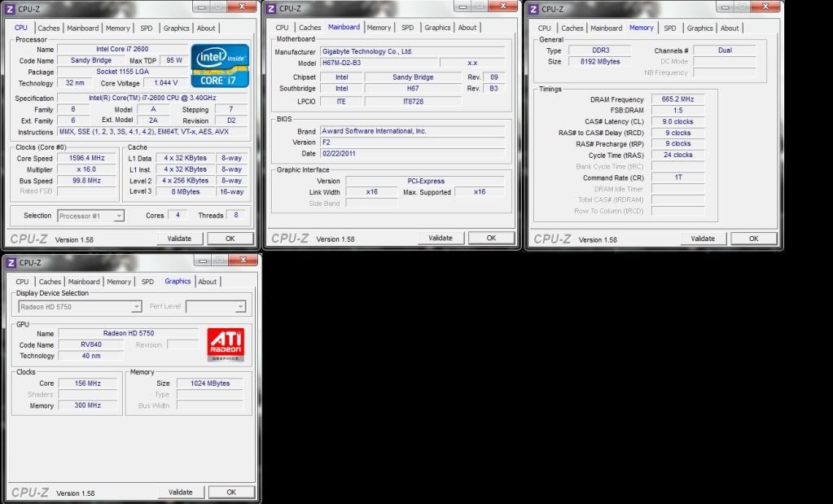Viewport: 833px width, 504px height.
Task: Click the CPU-Z title icon in the Memory tab window
Action: coord(533,9)
